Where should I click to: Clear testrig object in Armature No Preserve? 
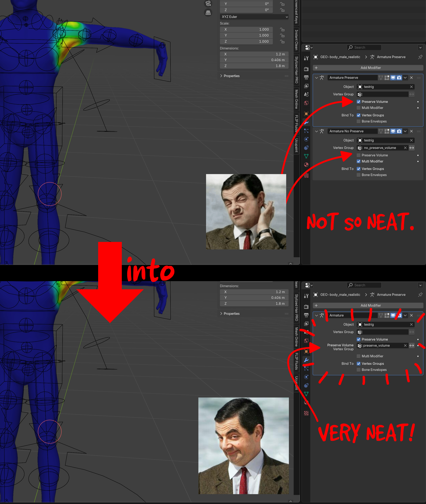click(x=411, y=140)
